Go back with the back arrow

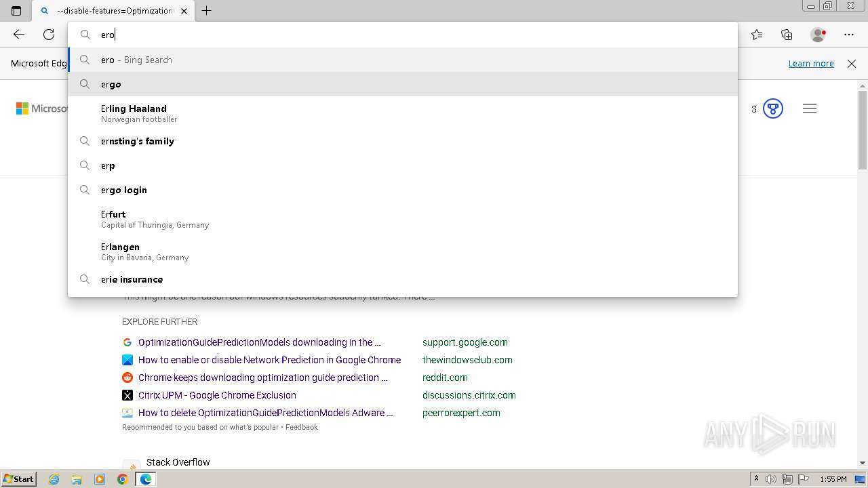[x=19, y=35]
